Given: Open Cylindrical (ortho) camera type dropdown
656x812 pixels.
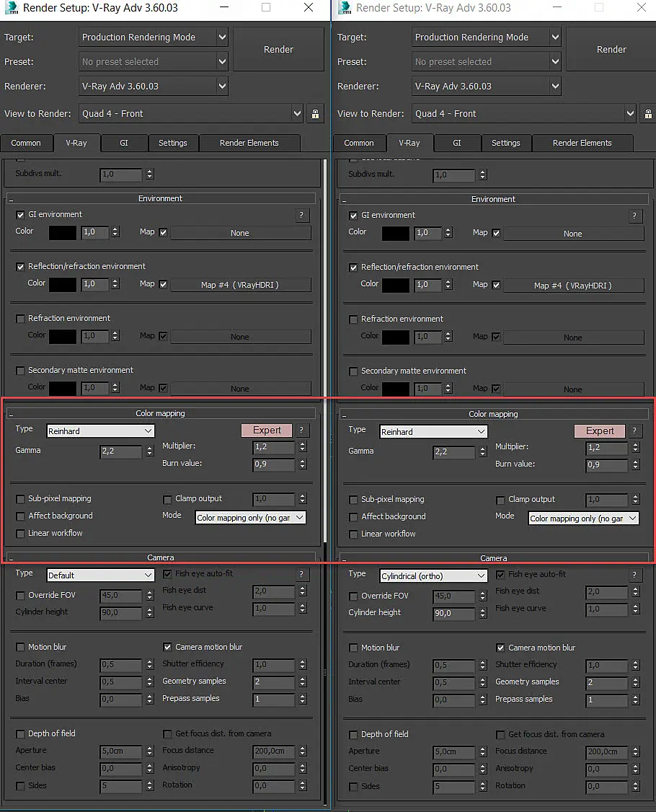Looking at the screenshot, I should click(x=433, y=576).
